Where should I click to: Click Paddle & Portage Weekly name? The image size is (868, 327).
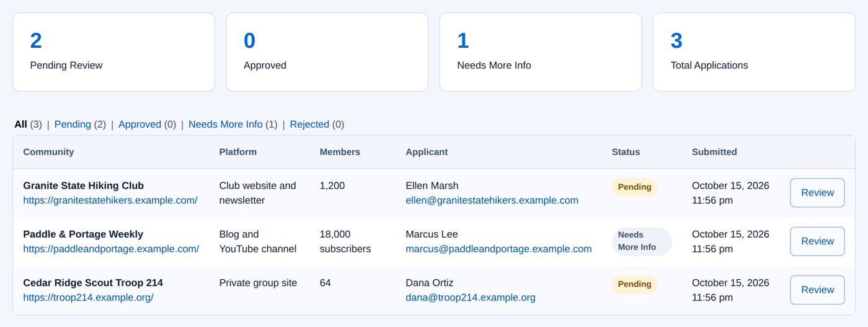tap(83, 234)
